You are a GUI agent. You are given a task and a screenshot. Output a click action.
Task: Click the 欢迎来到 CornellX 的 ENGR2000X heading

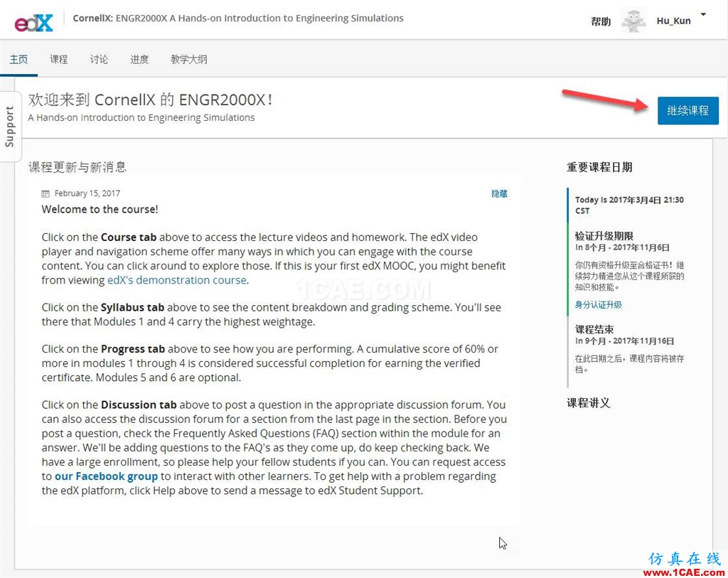point(151,100)
